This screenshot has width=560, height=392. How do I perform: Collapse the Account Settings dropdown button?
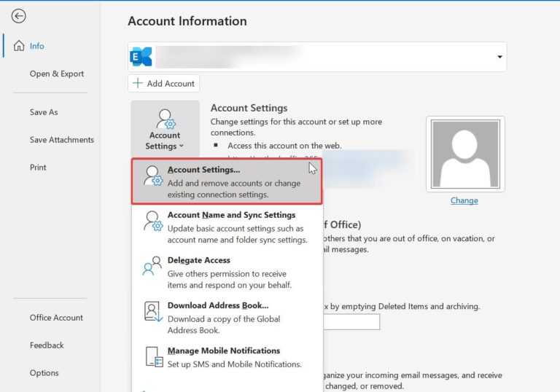tap(165, 129)
